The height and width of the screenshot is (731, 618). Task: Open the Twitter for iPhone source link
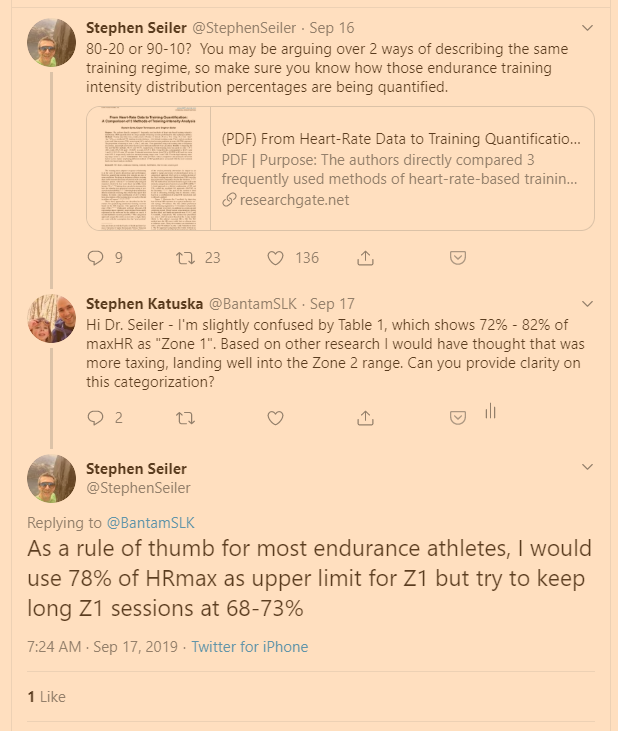coord(250,646)
